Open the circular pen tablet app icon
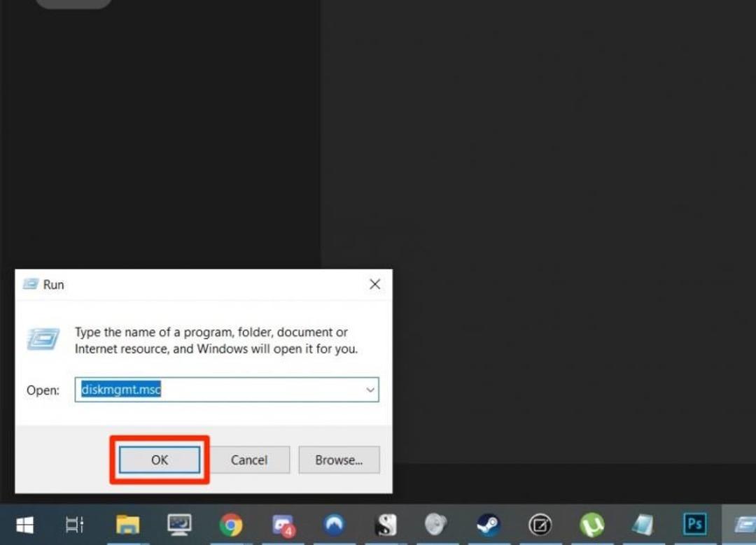The width and height of the screenshot is (756, 545). point(540,525)
